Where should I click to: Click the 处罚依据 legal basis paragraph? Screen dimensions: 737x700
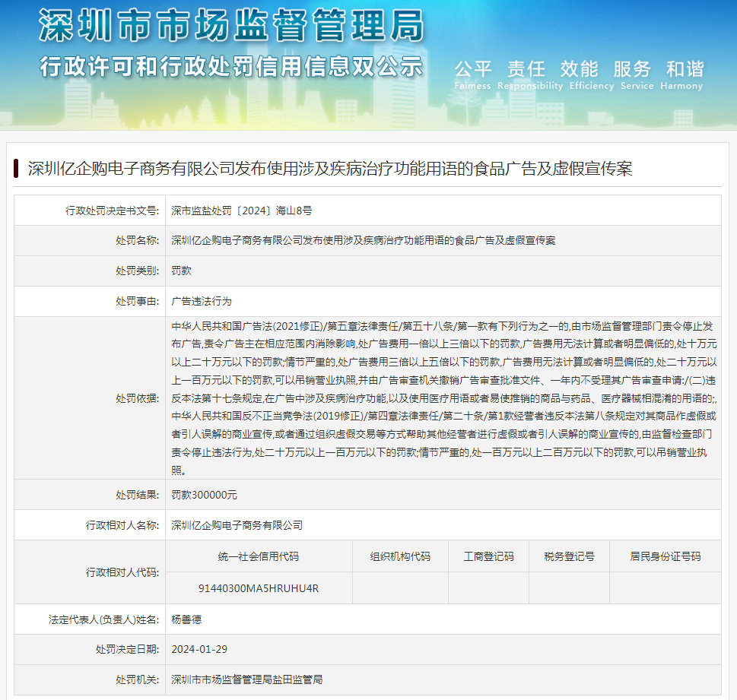(443, 398)
